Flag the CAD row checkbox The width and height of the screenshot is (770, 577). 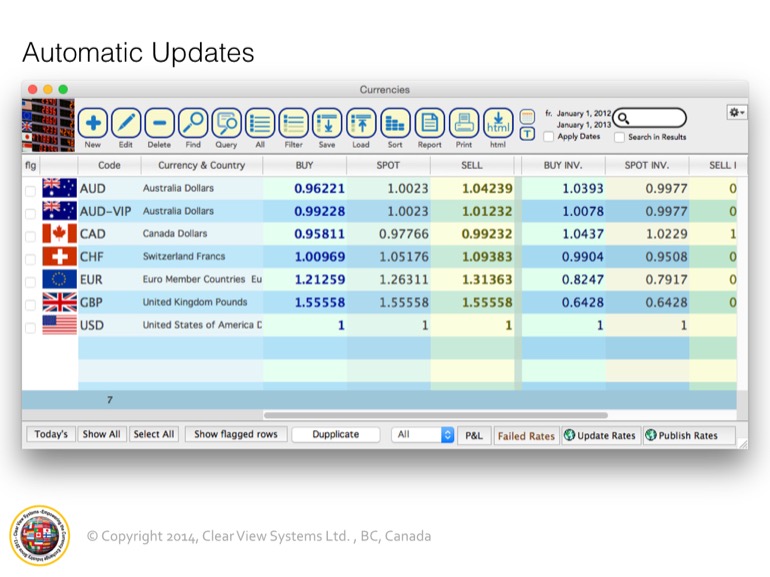click(30, 236)
